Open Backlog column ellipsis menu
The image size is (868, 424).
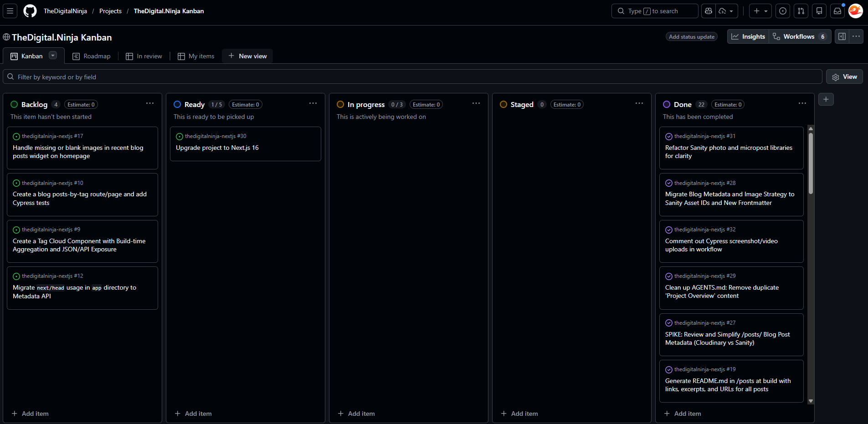coord(150,103)
